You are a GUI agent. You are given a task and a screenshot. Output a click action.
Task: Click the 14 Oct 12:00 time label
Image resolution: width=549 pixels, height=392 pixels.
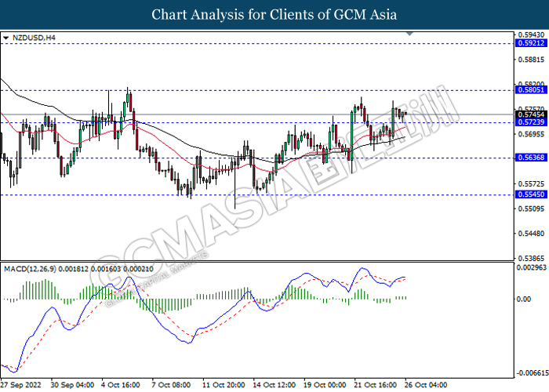coord(274,385)
